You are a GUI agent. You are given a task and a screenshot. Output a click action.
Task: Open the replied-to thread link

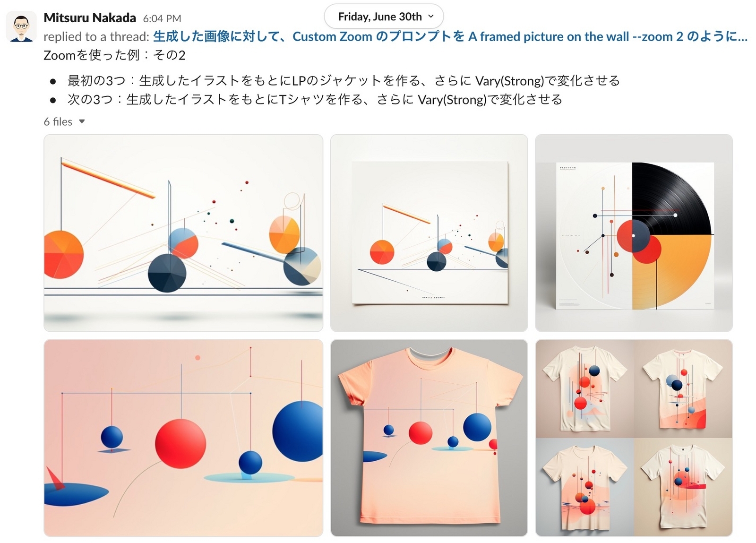(x=450, y=36)
